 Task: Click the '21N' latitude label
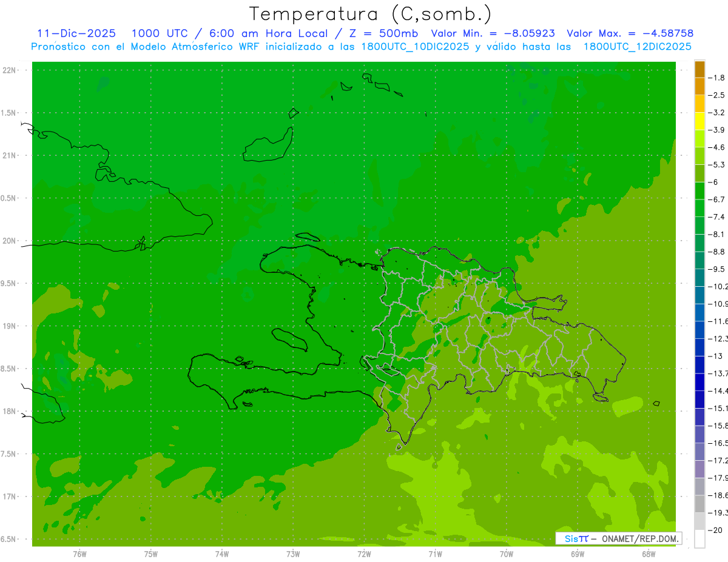(x=10, y=155)
